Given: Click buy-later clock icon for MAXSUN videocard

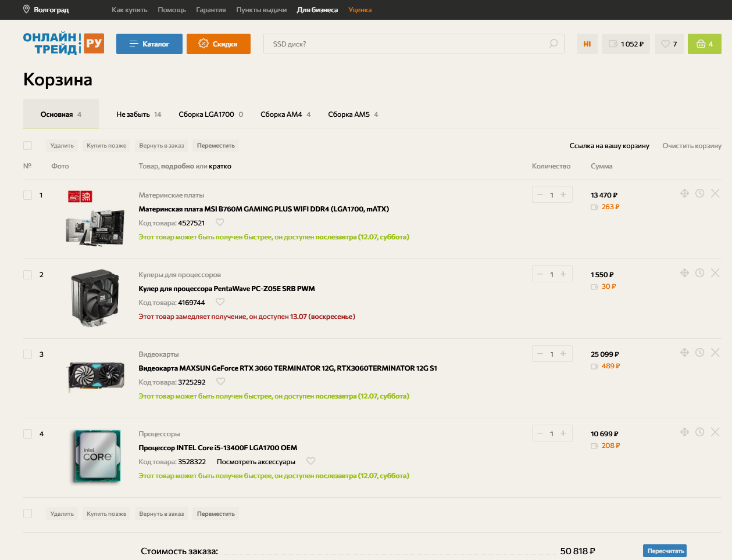Looking at the screenshot, I should click(699, 353).
